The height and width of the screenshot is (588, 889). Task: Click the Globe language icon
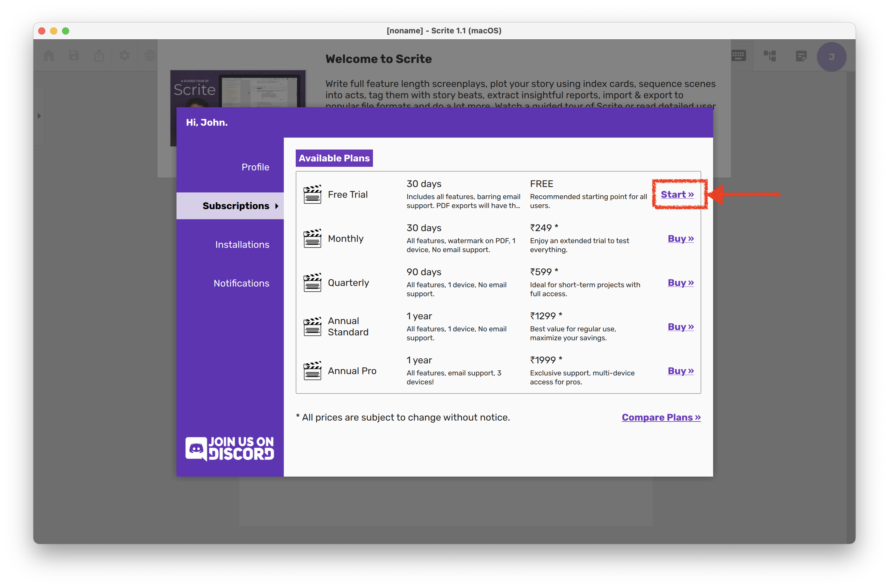150,56
